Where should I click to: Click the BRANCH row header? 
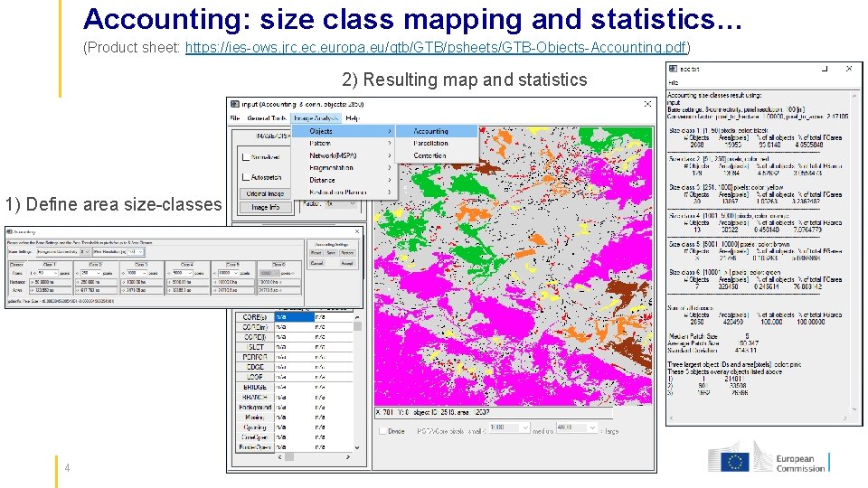tap(255, 397)
